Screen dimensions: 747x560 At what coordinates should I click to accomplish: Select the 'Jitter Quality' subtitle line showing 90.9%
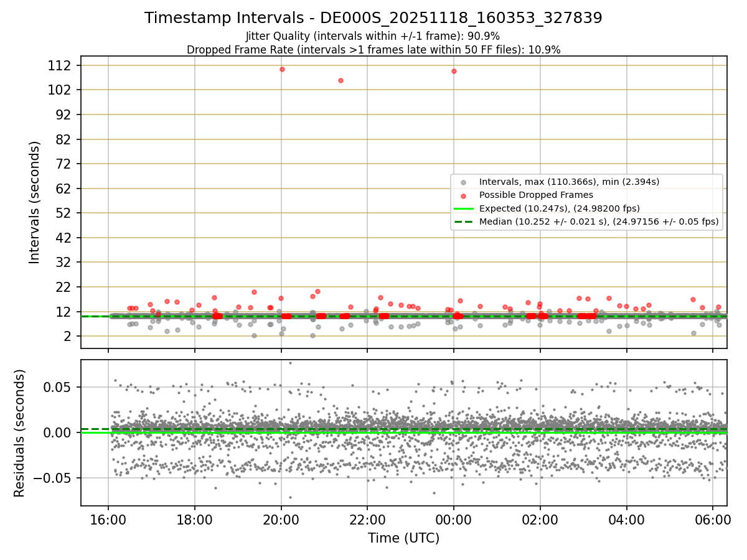[x=373, y=36]
